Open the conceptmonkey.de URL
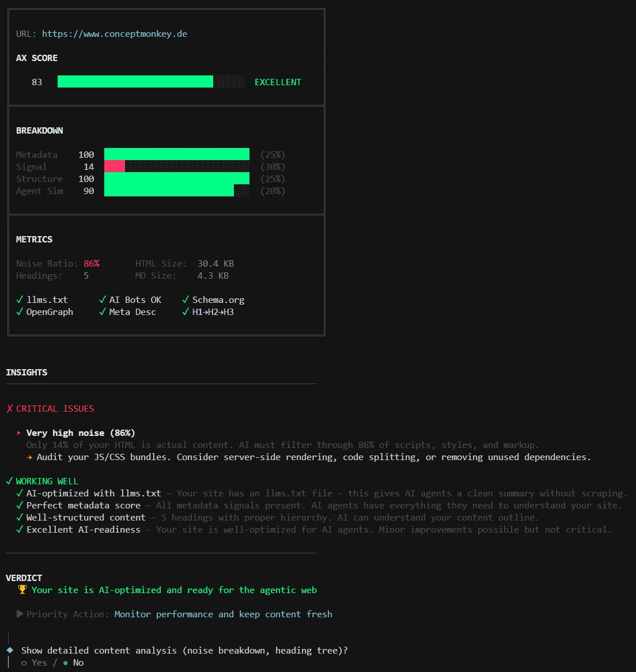Viewport: 636px width, 672px height. tap(114, 33)
